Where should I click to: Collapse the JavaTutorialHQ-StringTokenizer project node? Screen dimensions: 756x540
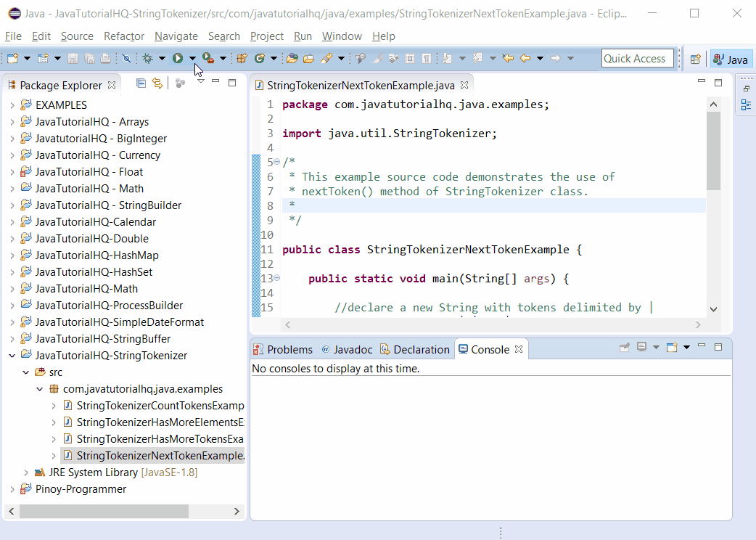(13, 355)
